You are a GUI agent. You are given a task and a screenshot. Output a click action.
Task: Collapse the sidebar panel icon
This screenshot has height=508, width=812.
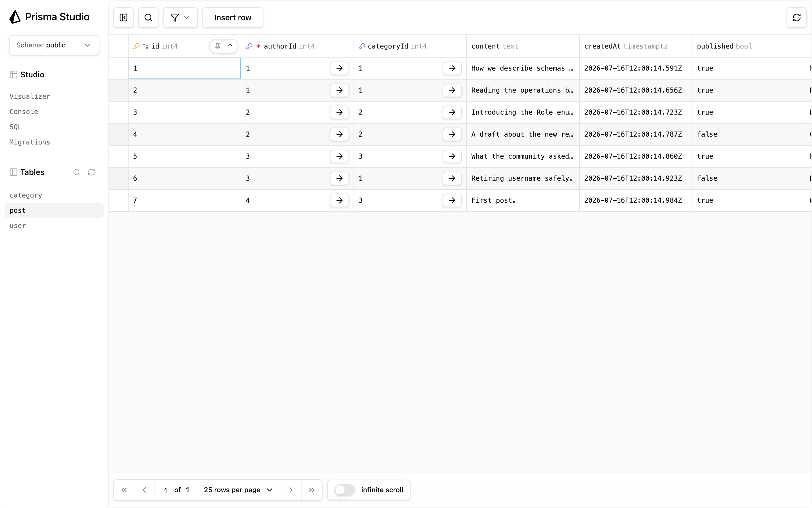[123, 17]
